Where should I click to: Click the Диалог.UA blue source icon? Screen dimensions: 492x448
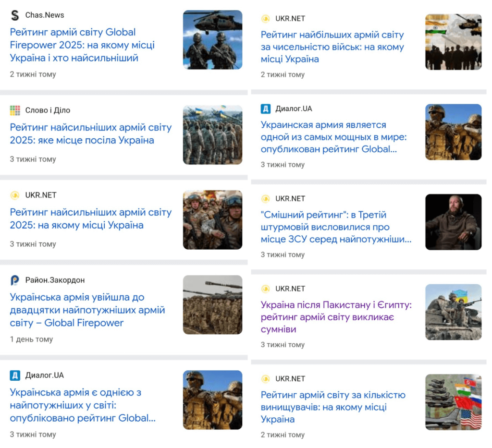pyautogui.click(x=265, y=109)
